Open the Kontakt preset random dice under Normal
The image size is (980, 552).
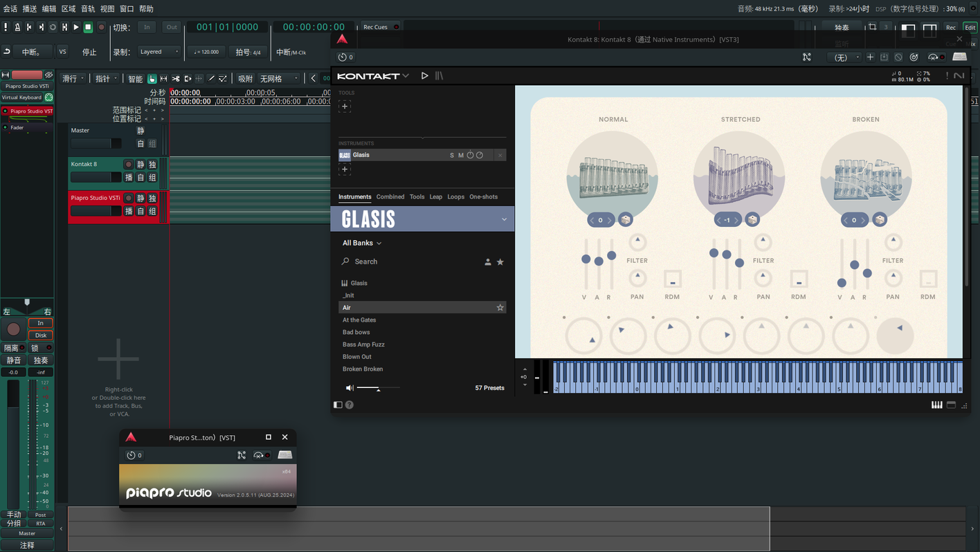coord(626,220)
